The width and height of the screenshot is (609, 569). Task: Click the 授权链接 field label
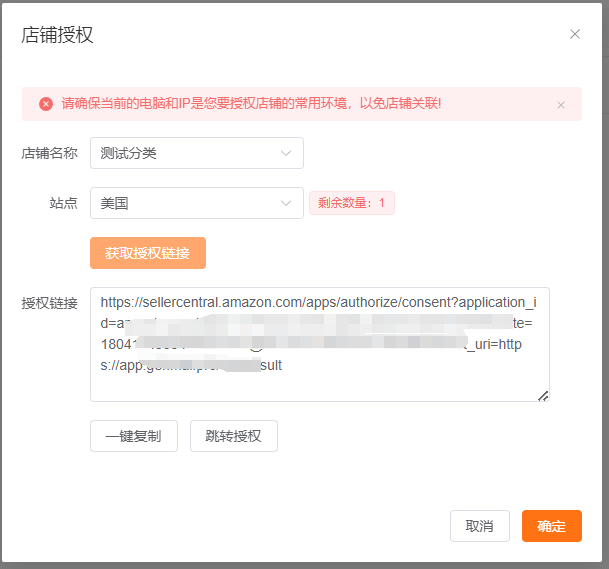click(49, 303)
